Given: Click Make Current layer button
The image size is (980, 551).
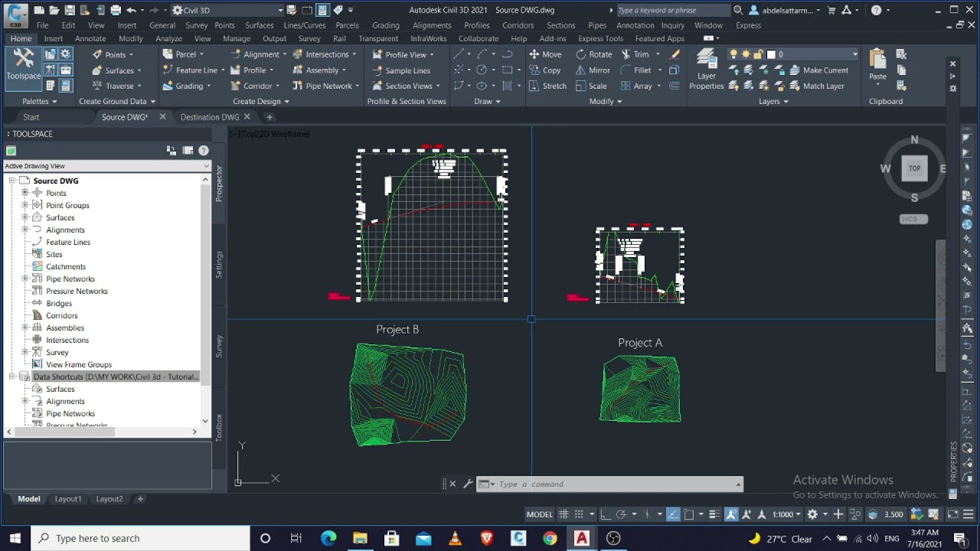Looking at the screenshot, I should click(818, 70).
